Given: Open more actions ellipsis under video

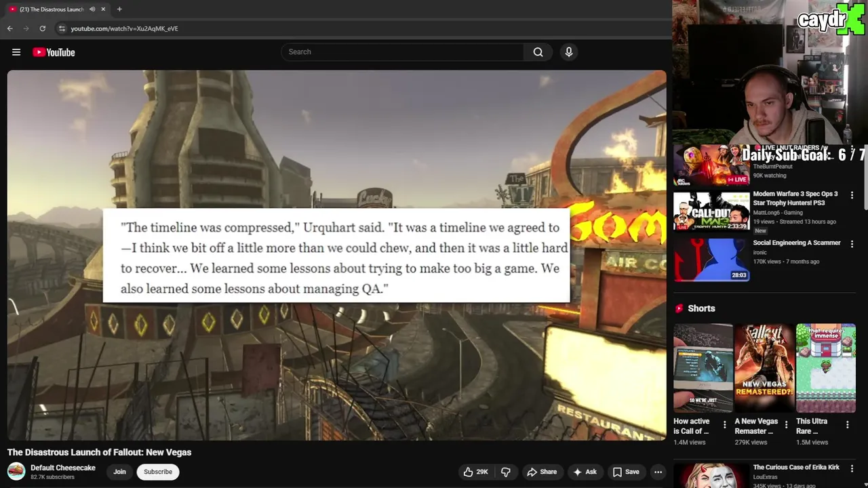Looking at the screenshot, I should [658, 472].
